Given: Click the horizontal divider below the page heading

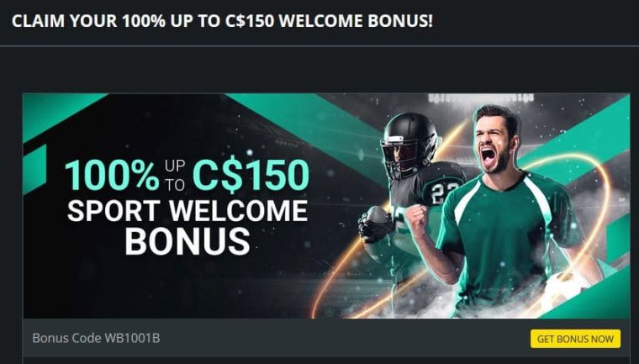Looking at the screenshot, I should tap(319, 46).
